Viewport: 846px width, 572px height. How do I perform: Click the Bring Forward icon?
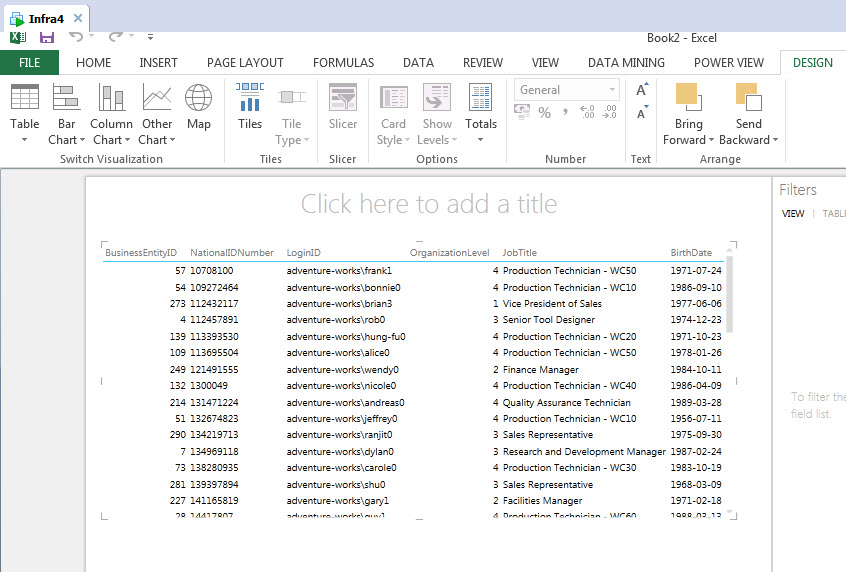click(688, 96)
